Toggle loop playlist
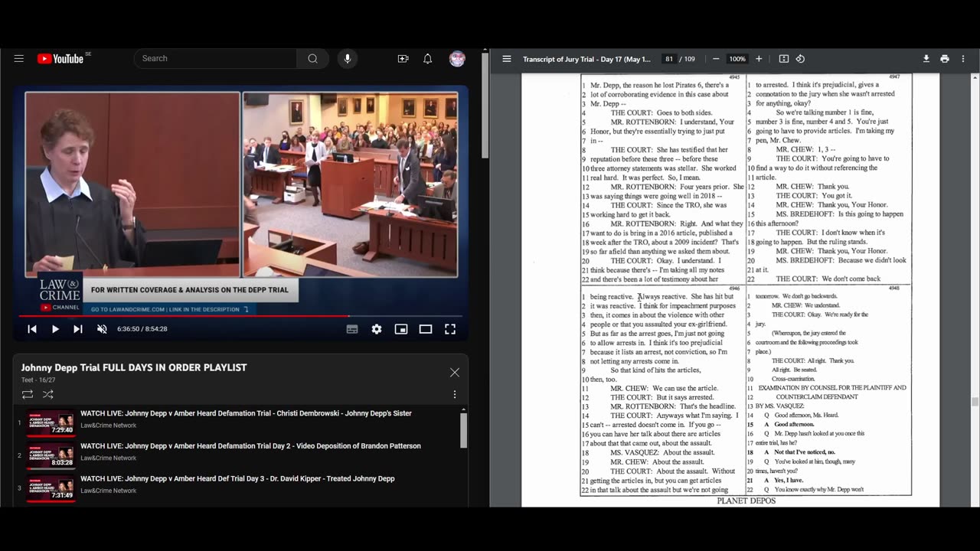The width and height of the screenshot is (980, 551). tap(28, 395)
